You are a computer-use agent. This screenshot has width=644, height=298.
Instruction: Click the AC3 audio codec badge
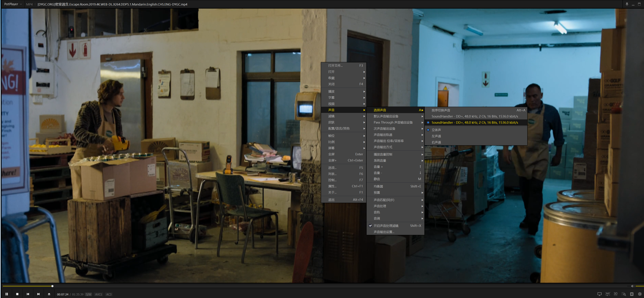[109, 294]
